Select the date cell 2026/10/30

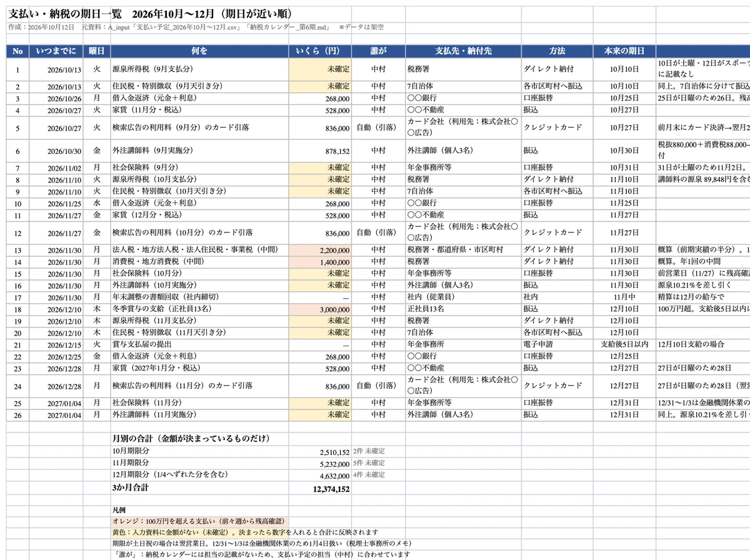(x=57, y=151)
